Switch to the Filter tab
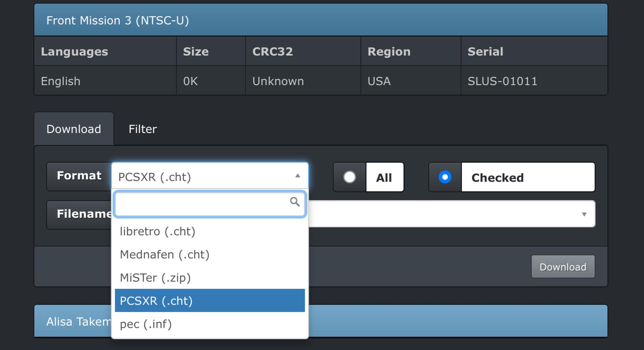Viewport: 644px width, 350px height. (143, 129)
